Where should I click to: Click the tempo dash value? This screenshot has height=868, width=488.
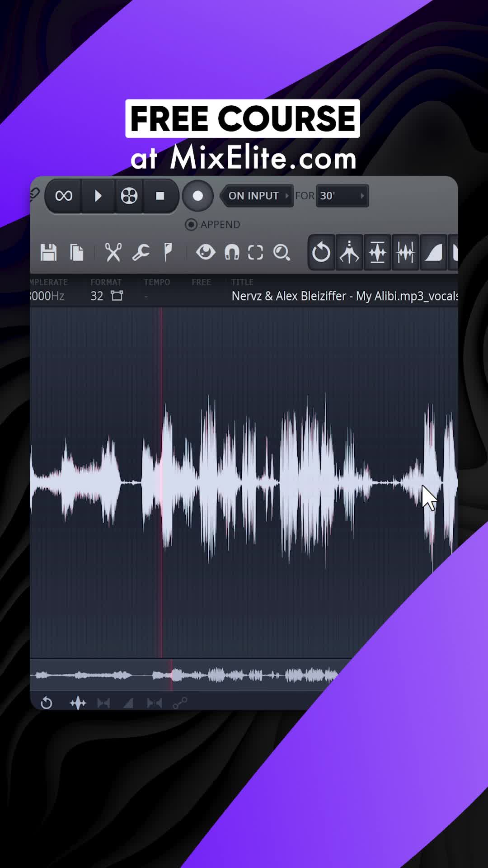(146, 297)
